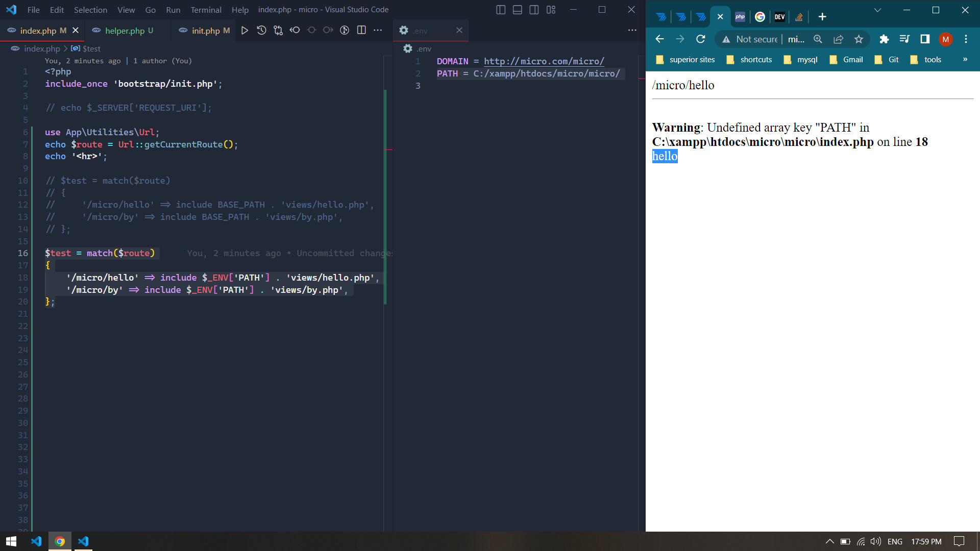The height and width of the screenshot is (551, 980).
Task: Open the customize layout icon in title bar
Action: (x=551, y=10)
